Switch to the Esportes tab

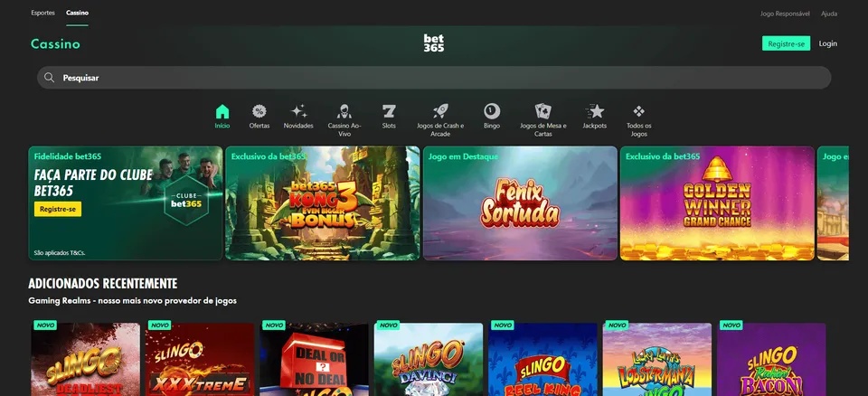[42, 13]
